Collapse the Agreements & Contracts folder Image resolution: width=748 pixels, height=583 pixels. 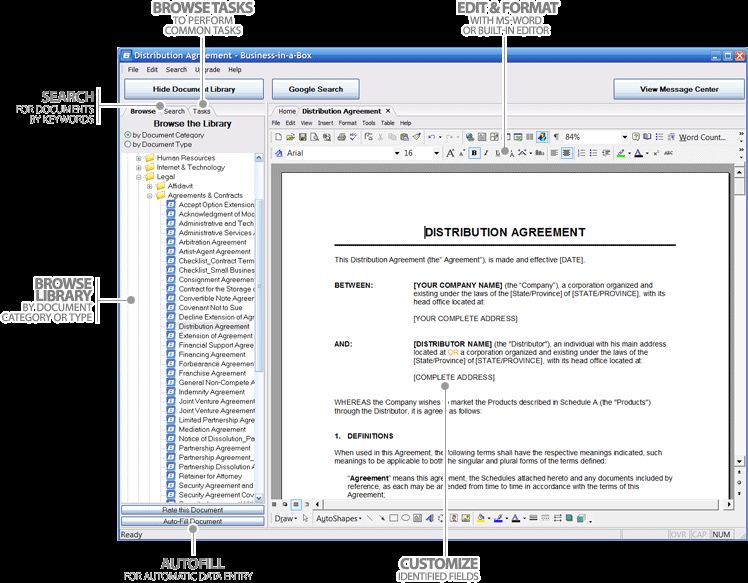150,196
